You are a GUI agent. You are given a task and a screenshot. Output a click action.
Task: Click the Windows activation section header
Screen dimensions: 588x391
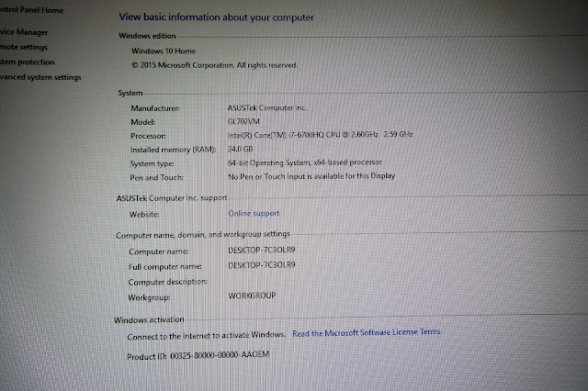pyautogui.click(x=149, y=319)
